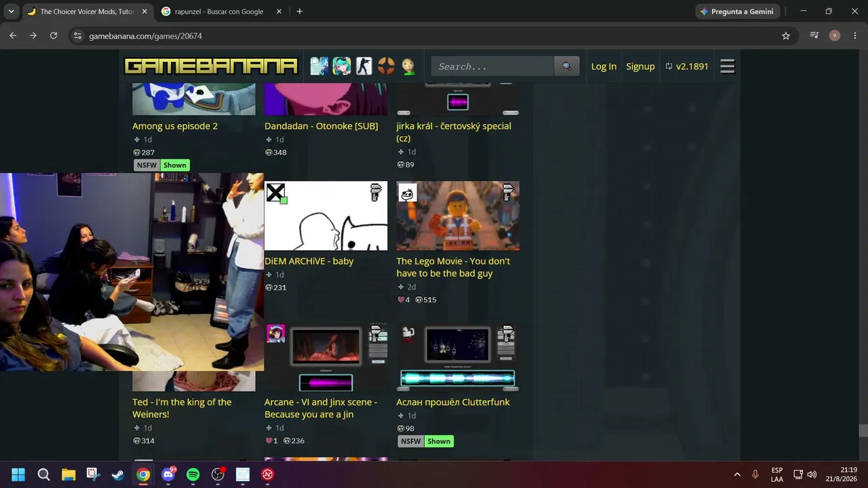Open the Baldi's Basics game icon in header

point(408,66)
